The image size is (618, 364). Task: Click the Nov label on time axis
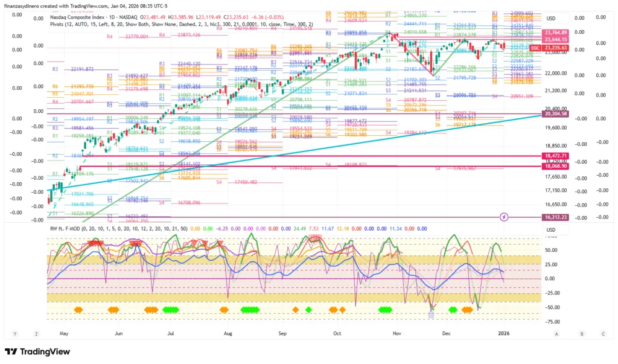pyautogui.click(x=397, y=333)
